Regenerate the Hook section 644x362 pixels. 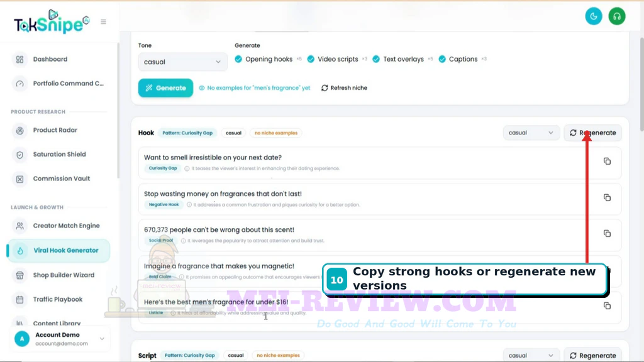pos(592,133)
